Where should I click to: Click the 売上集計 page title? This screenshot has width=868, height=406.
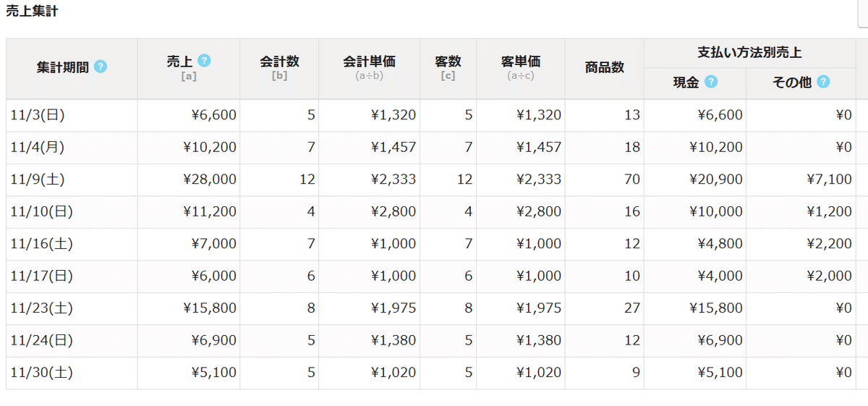(x=32, y=11)
